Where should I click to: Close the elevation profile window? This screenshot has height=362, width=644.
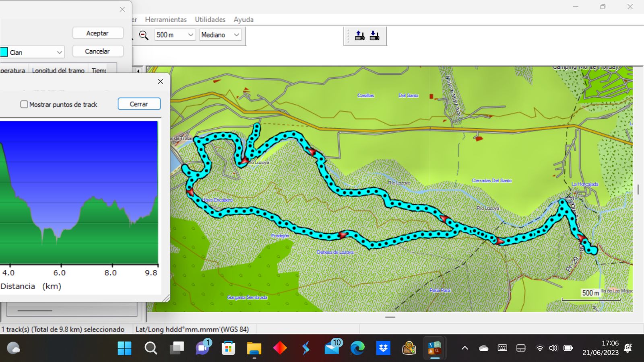click(x=161, y=81)
